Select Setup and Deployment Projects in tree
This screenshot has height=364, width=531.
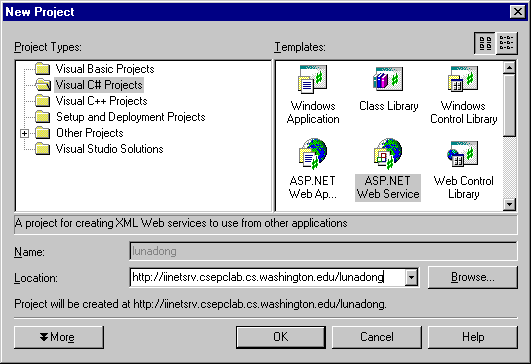(x=131, y=117)
